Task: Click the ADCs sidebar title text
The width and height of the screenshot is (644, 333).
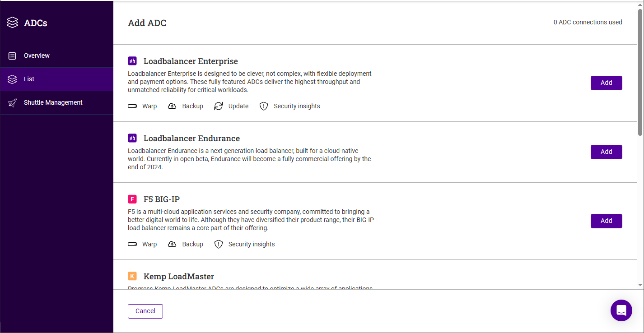Action: coord(36,23)
